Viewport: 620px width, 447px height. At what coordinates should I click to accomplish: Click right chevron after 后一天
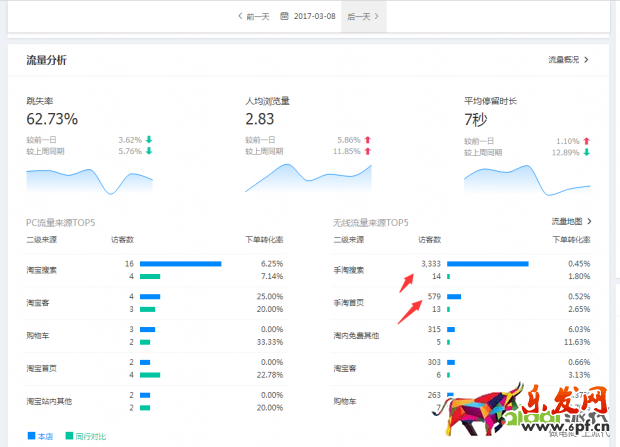coord(376,16)
